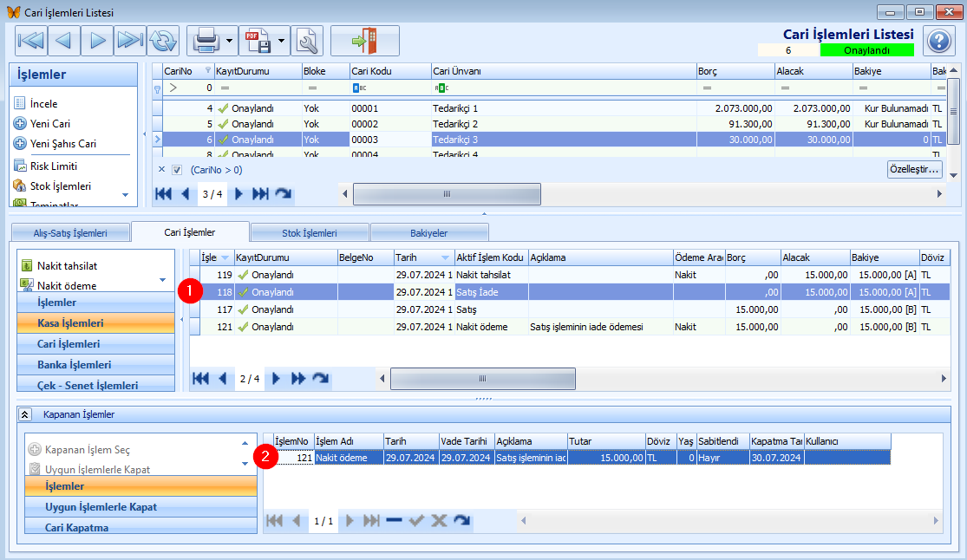The height and width of the screenshot is (560, 967).
Task: Select the Risk Limiti icon item
Action: [x=20, y=166]
